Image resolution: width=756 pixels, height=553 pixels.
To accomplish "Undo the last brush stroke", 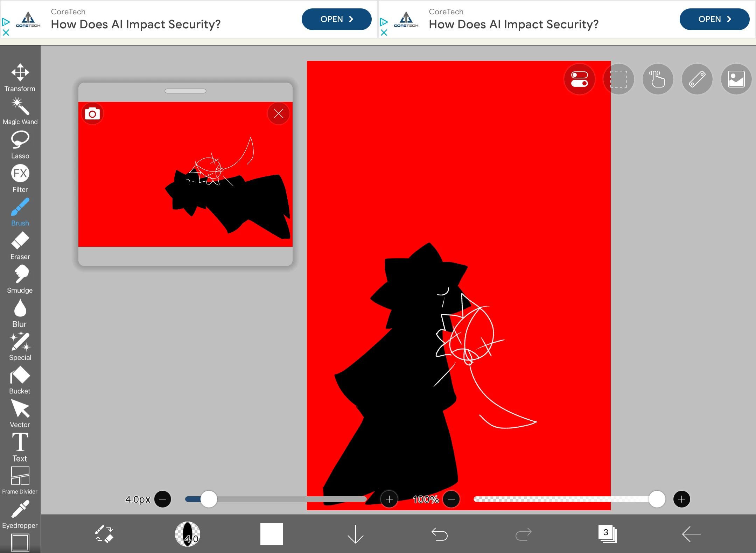I will (439, 534).
